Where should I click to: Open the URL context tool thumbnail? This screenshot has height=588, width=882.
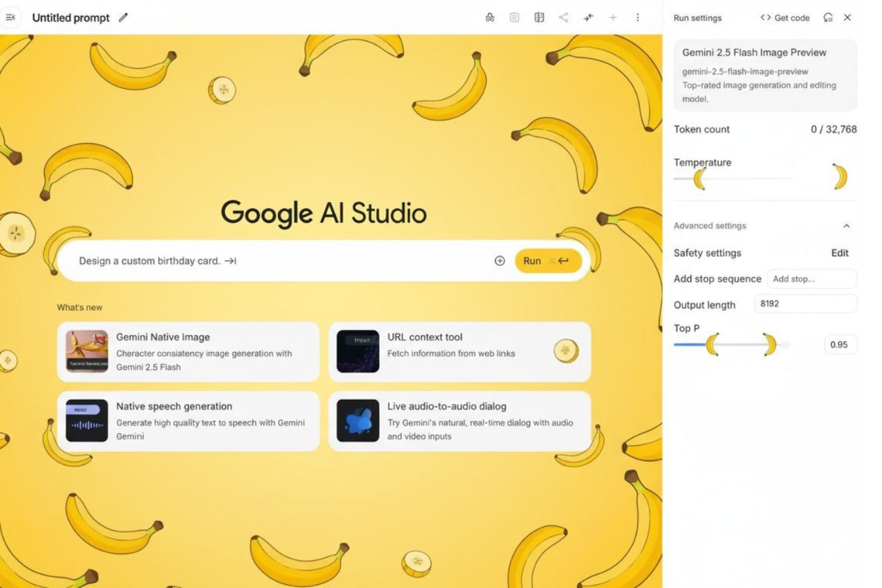click(358, 351)
